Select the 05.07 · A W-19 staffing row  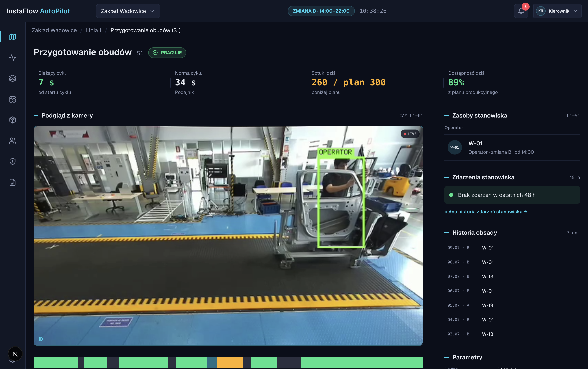click(x=512, y=305)
